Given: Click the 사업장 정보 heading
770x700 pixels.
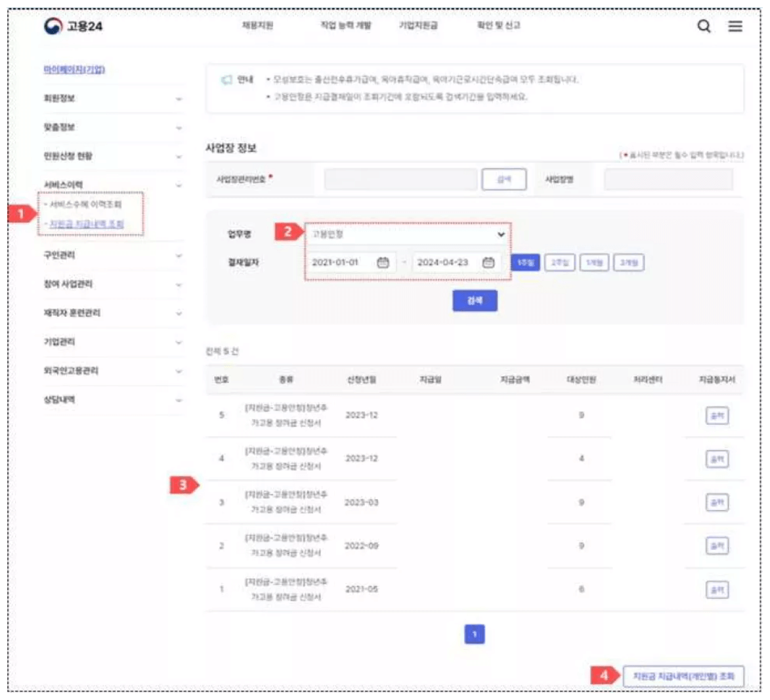Looking at the screenshot, I should (231, 148).
